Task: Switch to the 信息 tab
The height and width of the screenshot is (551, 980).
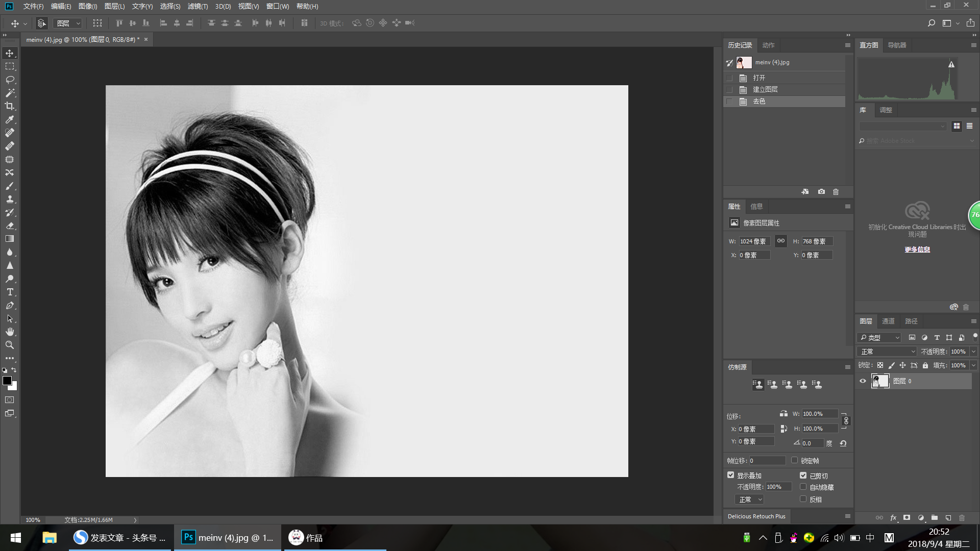Action: click(x=756, y=207)
